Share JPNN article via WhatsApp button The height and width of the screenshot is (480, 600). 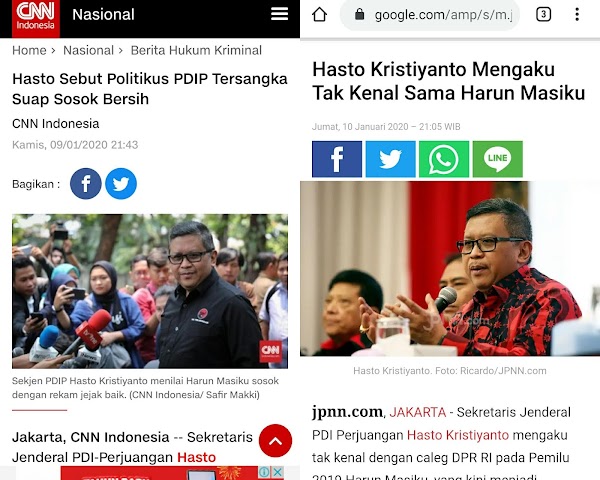pyautogui.click(x=444, y=159)
